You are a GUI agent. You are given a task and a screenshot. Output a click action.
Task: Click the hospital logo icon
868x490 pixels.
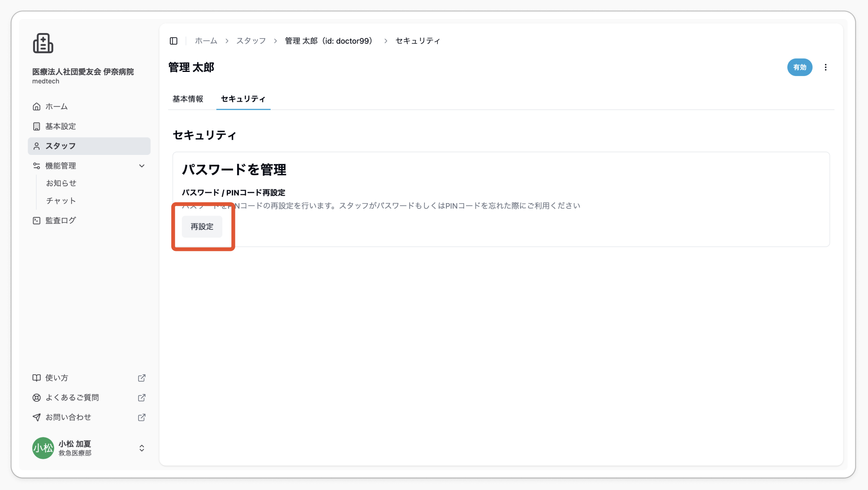43,43
